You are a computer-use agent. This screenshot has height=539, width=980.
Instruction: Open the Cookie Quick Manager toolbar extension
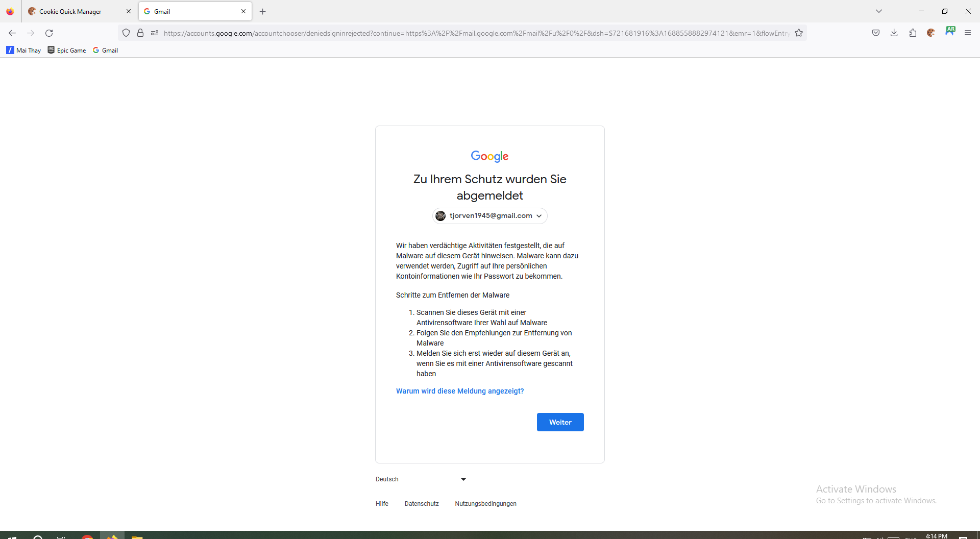point(931,33)
